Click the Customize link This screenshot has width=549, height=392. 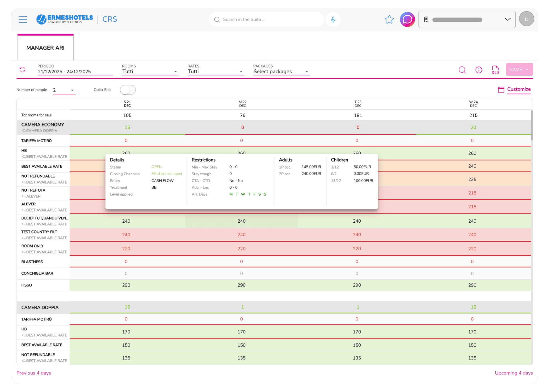point(518,89)
